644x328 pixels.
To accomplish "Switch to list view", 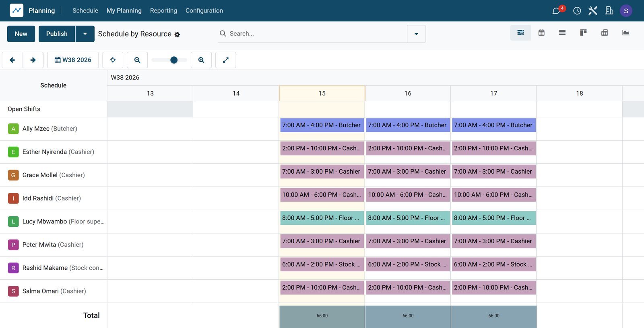I will (x=562, y=33).
